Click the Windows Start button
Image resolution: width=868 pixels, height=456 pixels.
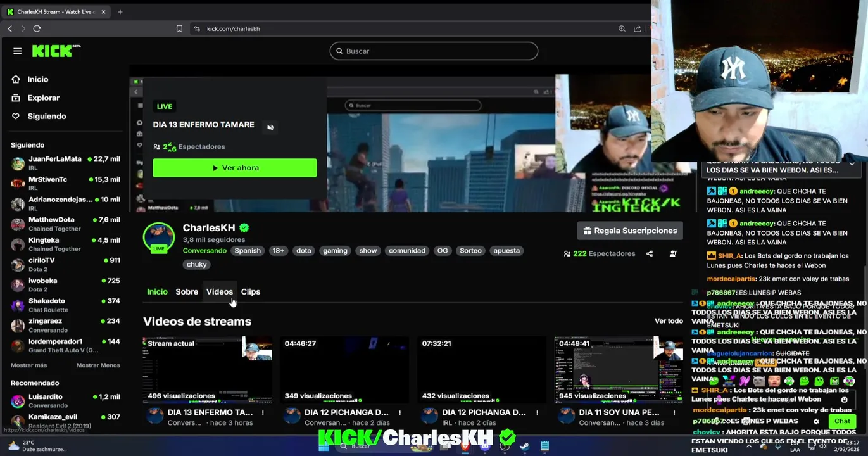click(x=324, y=446)
